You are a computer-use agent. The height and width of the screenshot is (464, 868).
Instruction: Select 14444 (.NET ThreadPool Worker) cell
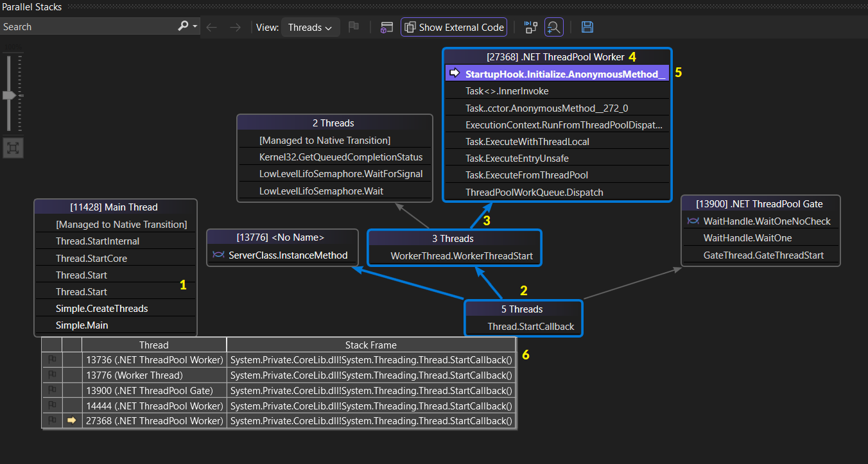[x=155, y=406]
